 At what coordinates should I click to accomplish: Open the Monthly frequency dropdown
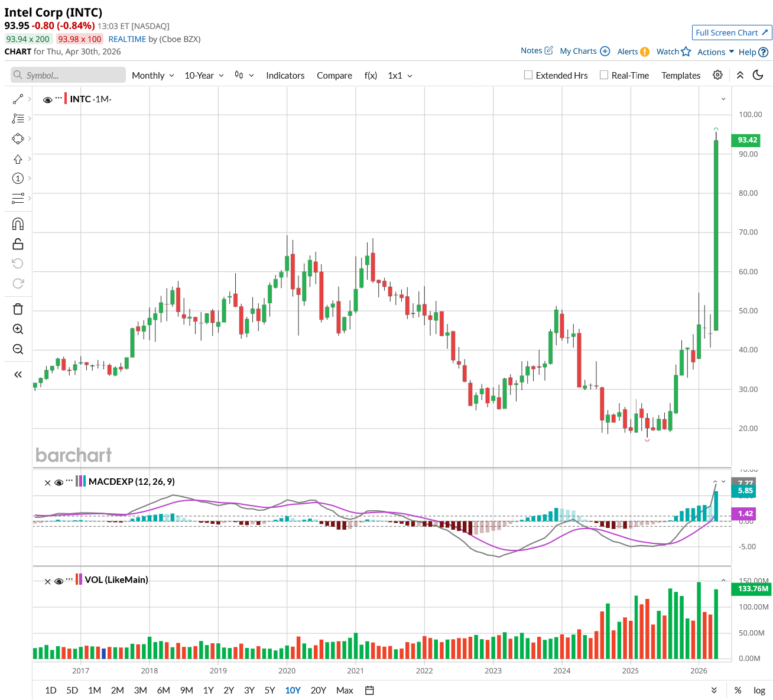pos(152,76)
